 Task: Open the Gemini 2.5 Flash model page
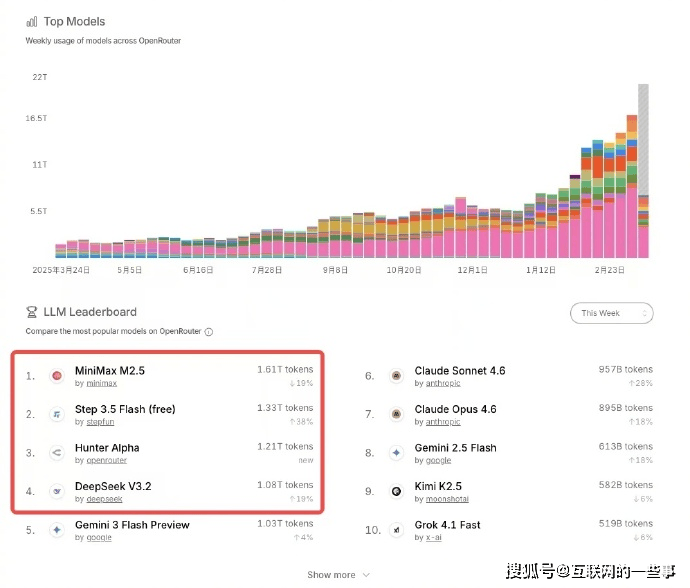point(455,448)
